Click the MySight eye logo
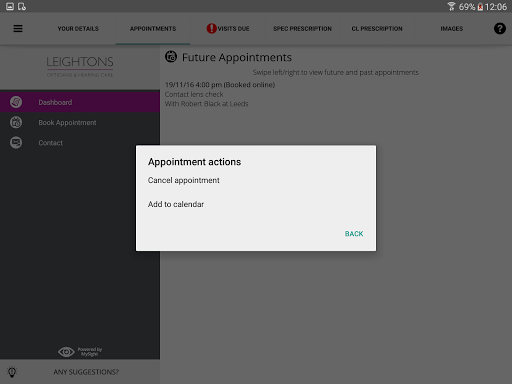The width and height of the screenshot is (512, 384). (66, 352)
